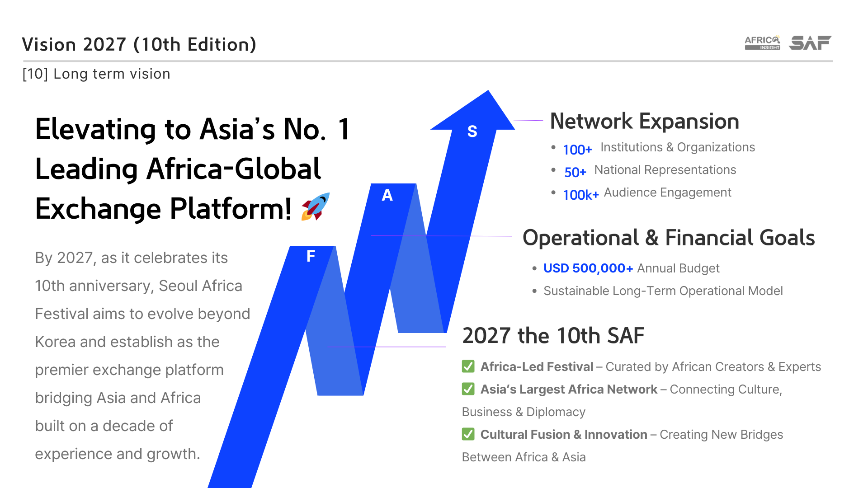This screenshot has width=868, height=488.
Task: Click the letter F on the arrow
Action: [311, 256]
